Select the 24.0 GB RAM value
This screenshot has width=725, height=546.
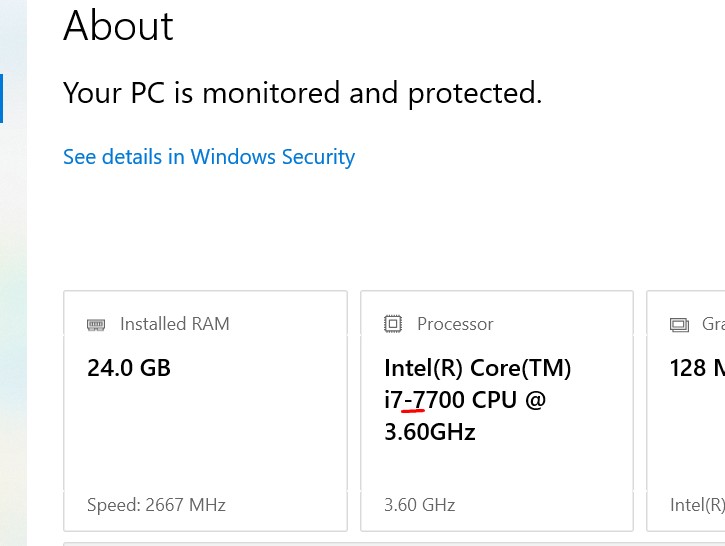click(x=129, y=368)
